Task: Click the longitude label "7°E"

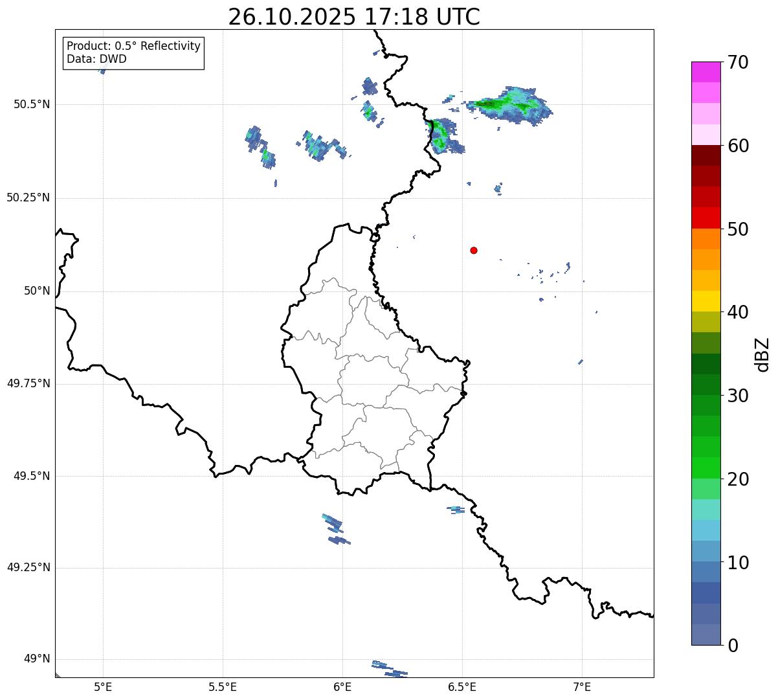Action: 582,686
